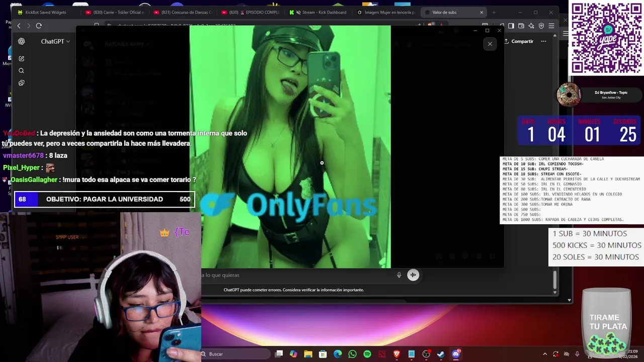The width and height of the screenshot is (644, 362).
Task: Go back with the browser back arrow
Action: click(19, 26)
